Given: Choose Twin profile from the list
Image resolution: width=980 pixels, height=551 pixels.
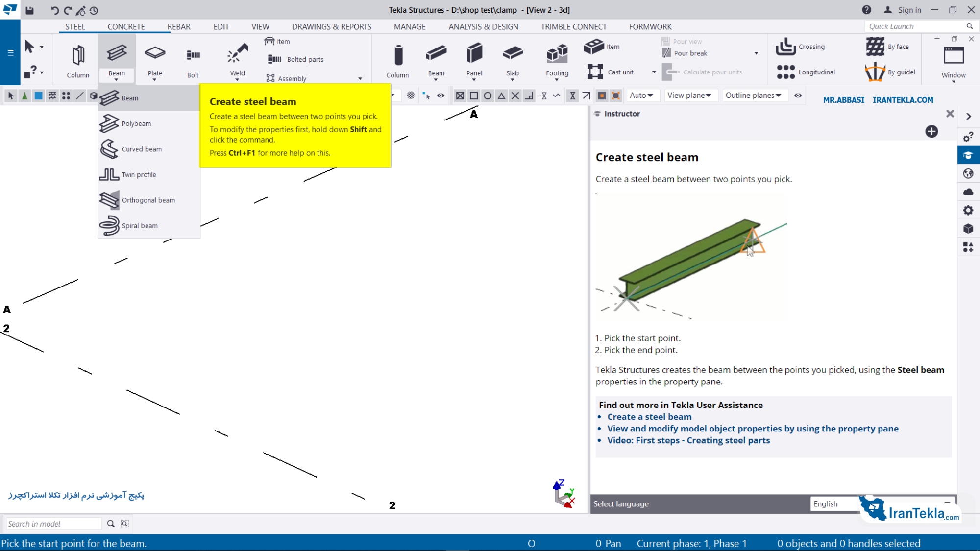Looking at the screenshot, I should point(148,174).
